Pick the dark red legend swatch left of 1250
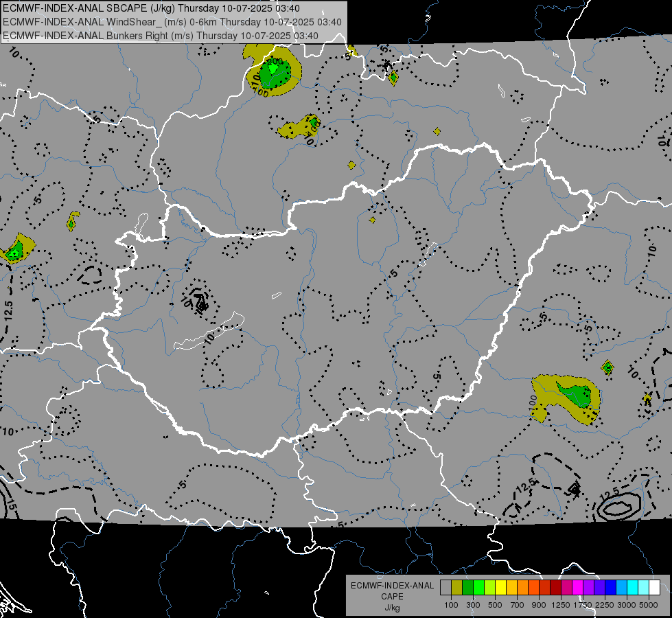This screenshot has height=618, width=672. [x=556, y=588]
